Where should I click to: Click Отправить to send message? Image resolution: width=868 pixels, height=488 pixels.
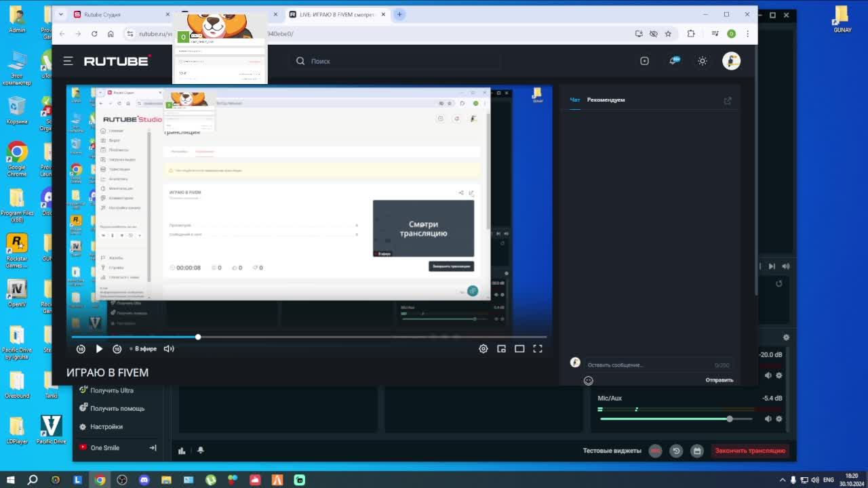[719, 380]
